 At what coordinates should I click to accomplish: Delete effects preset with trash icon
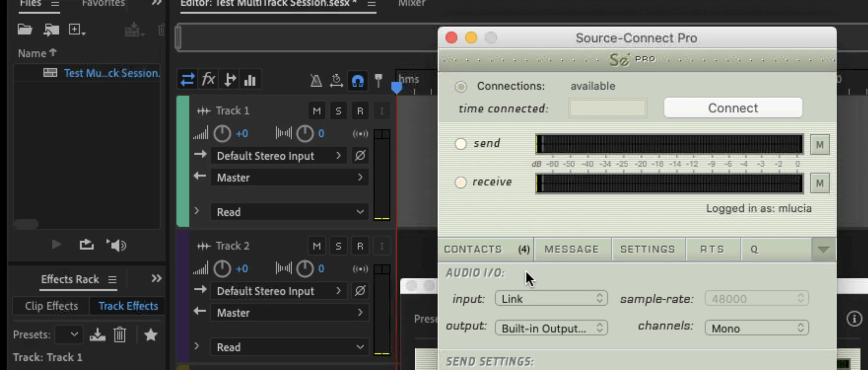(x=119, y=334)
